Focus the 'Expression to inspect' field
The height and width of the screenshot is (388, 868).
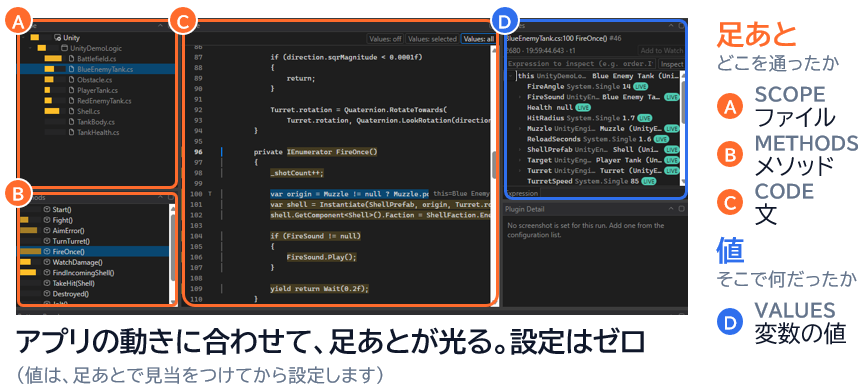tap(581, 64)
